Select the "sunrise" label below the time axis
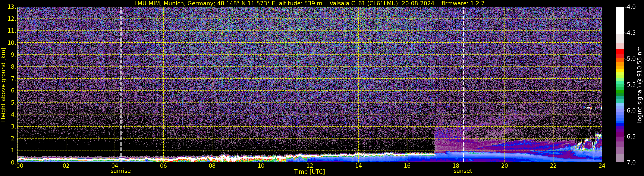Screen dimensions: 644x176 click(120, 171)
